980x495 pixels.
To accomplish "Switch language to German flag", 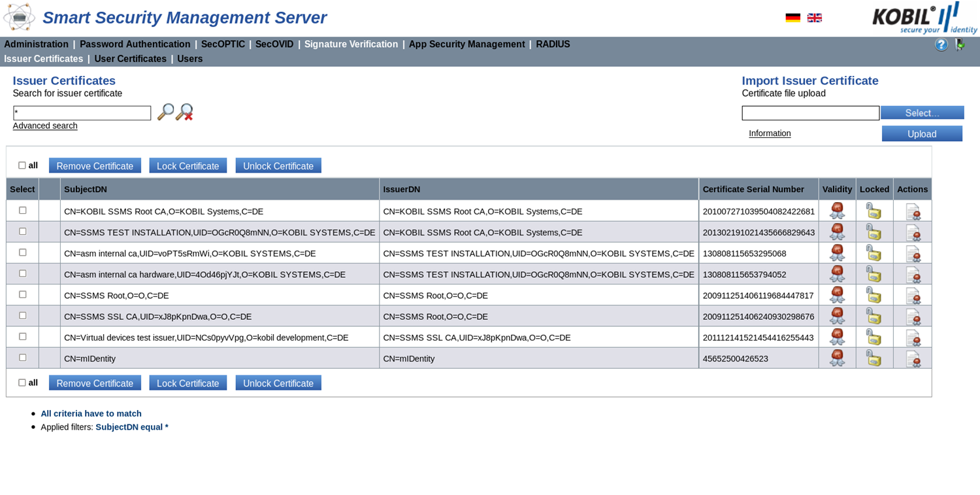I will tap(792, 18).
